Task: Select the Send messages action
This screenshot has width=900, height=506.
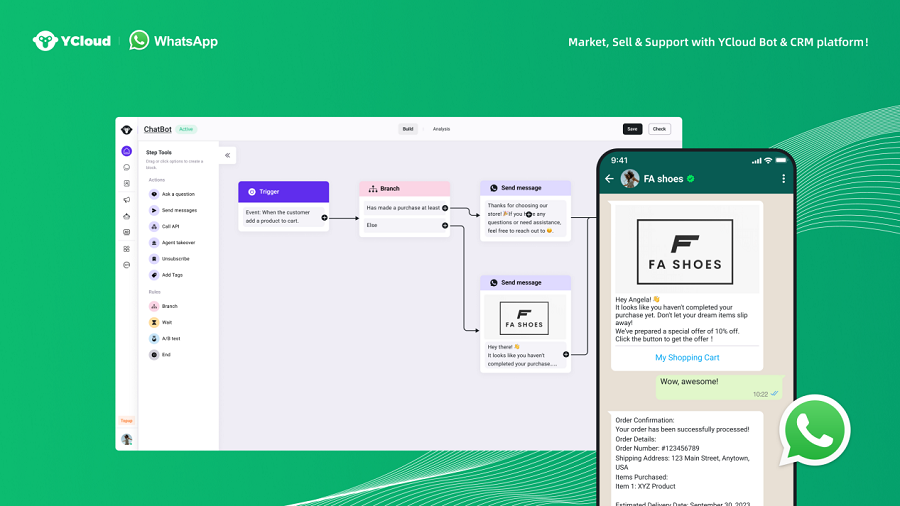Action: 173,211
